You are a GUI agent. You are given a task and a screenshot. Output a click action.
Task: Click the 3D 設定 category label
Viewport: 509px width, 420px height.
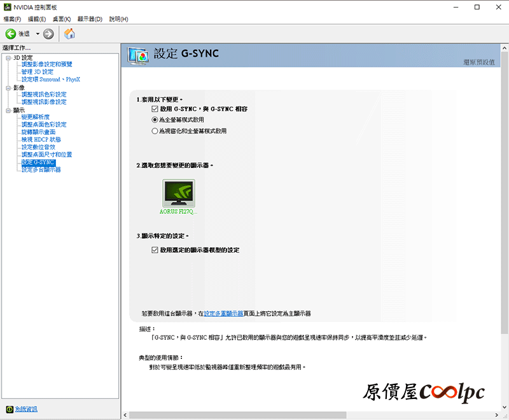pos(23,58)
